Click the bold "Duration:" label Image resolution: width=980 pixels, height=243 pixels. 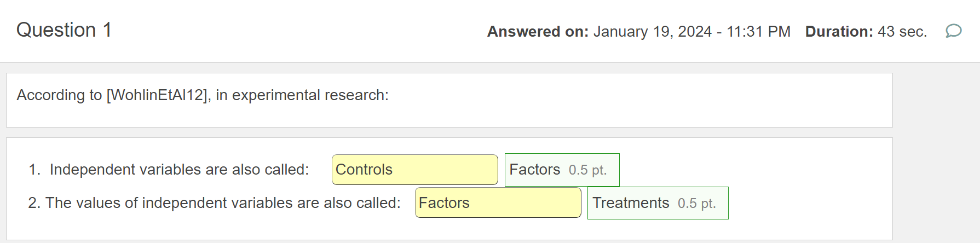coord(839,32)
